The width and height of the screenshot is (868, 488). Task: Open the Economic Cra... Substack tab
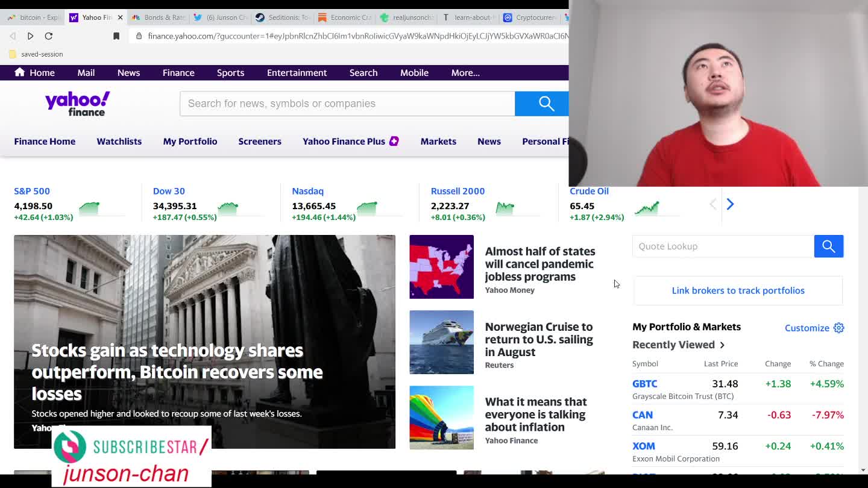tap(344, 17)
